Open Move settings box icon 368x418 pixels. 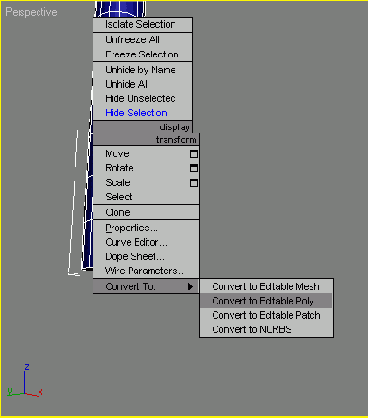click(194, 154)
